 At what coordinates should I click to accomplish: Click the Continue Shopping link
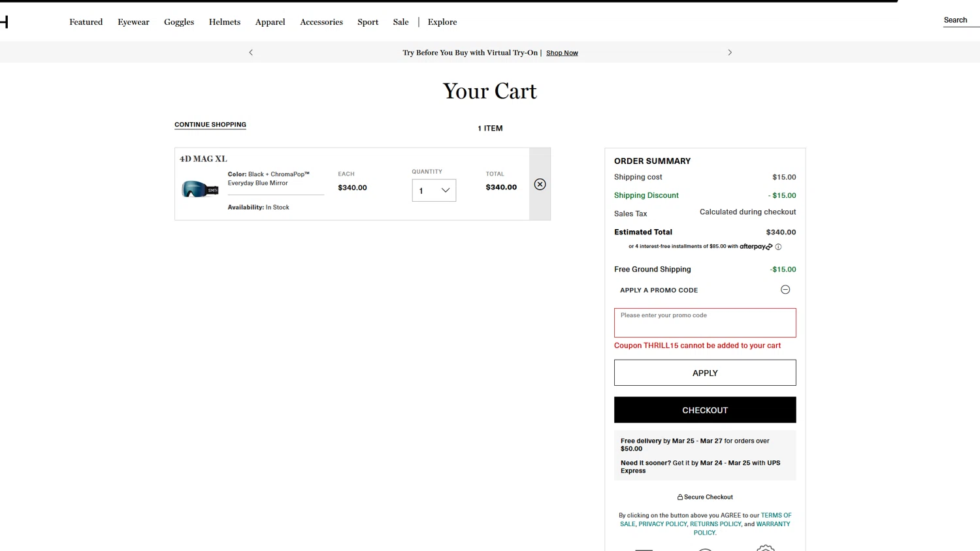coord(210,125)
